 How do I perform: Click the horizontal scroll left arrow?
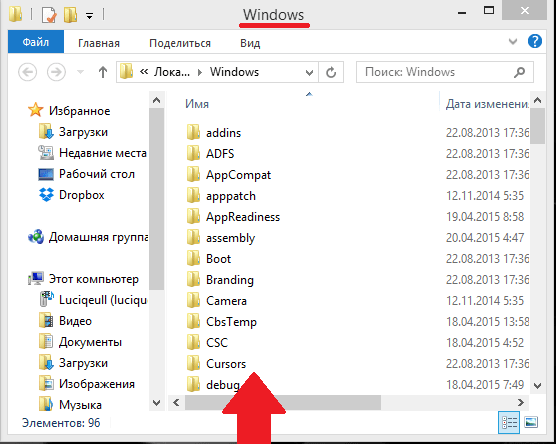pos(176,403)
